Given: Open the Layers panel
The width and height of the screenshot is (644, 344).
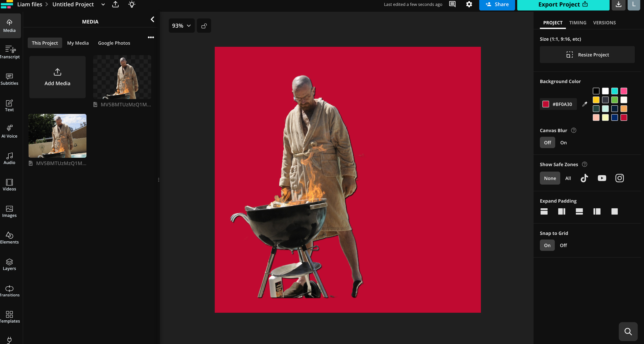Looking at the screenshot, I should pyautogui.click(x=9, y=265).
